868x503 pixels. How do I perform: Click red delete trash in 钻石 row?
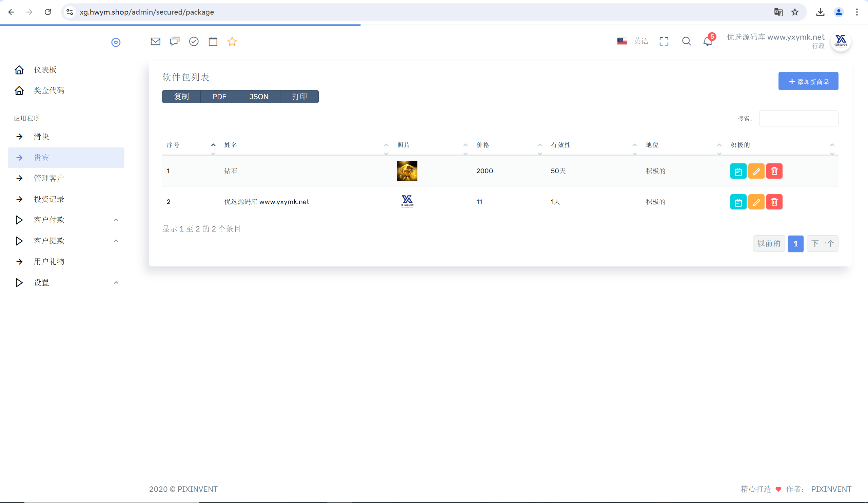click(x=774, y=171)
